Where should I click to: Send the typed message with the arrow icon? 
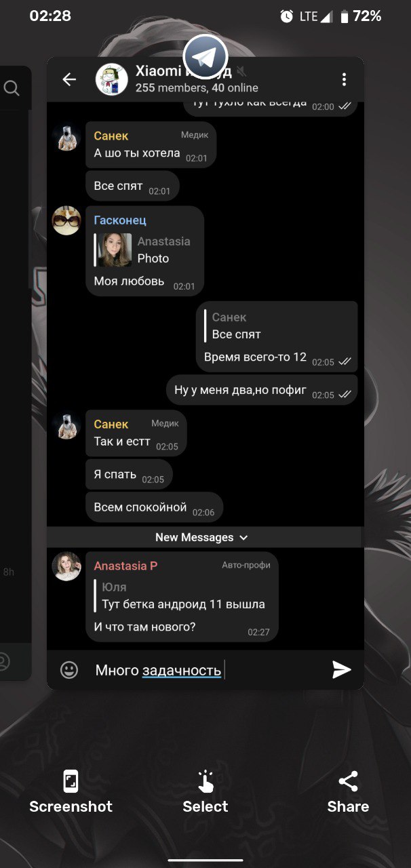[x=342, y=670]
